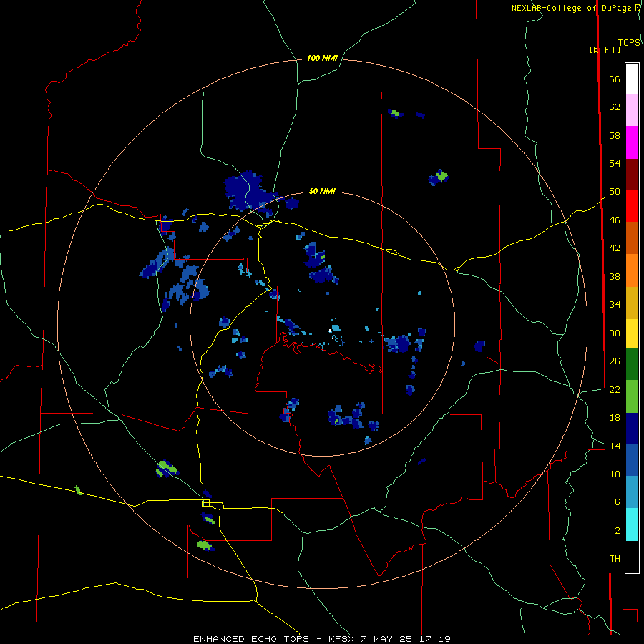Click legend value 30

pyautogui.click(x=615, y=333)
